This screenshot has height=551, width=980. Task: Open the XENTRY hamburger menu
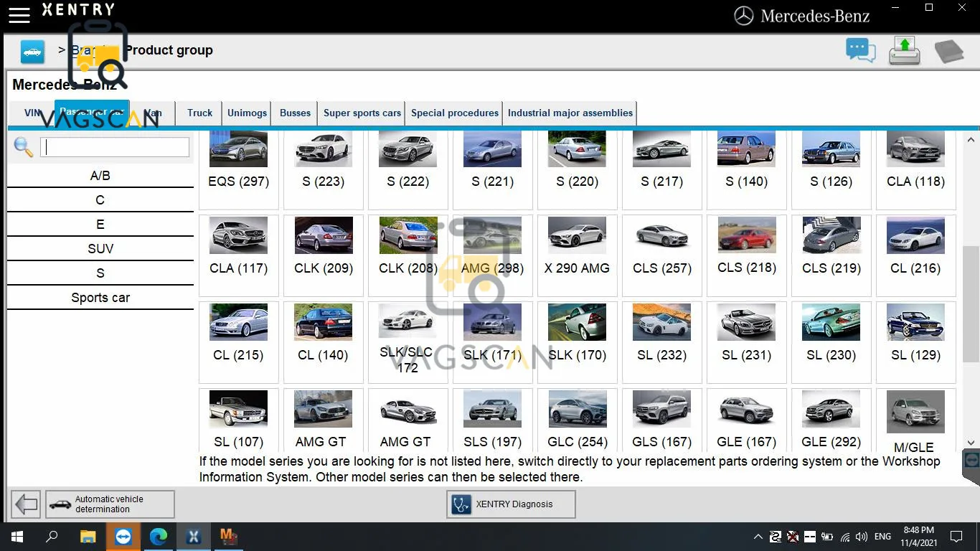click(x=19, y=14)
